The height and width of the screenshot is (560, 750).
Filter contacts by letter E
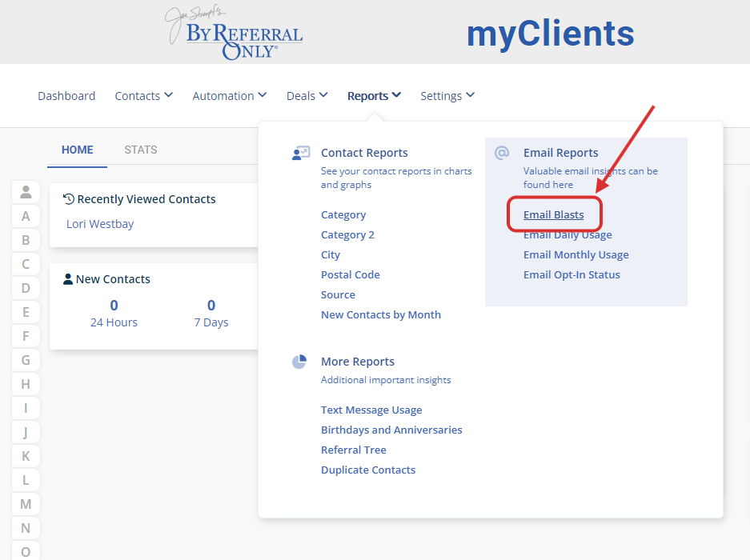pos(26,312)
